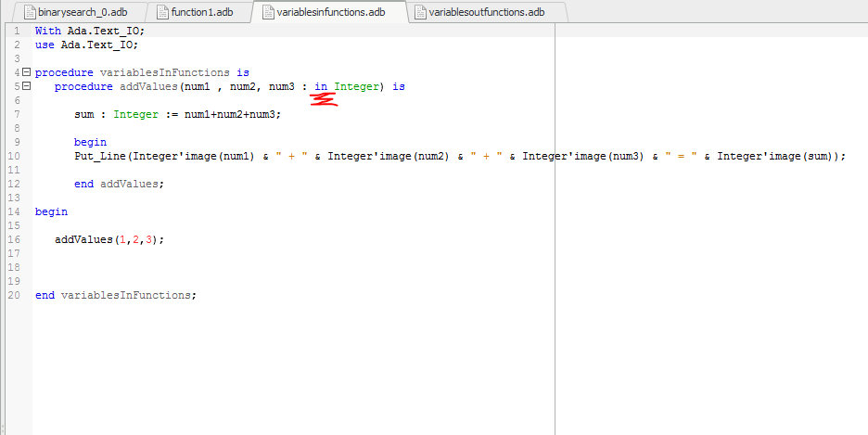868x435 pixels.
Task: Click the 'begin' keyword on line 14
Action: [51, 212]
